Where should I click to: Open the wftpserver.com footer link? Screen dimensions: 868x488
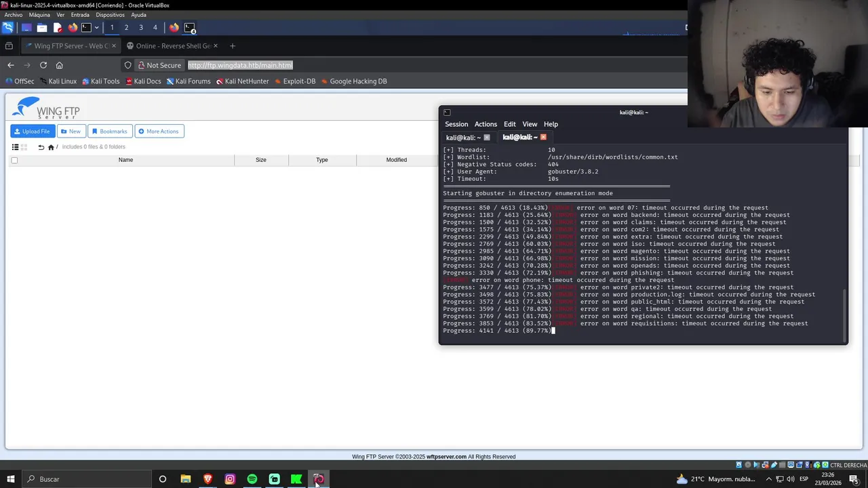[x=446, y=457]
